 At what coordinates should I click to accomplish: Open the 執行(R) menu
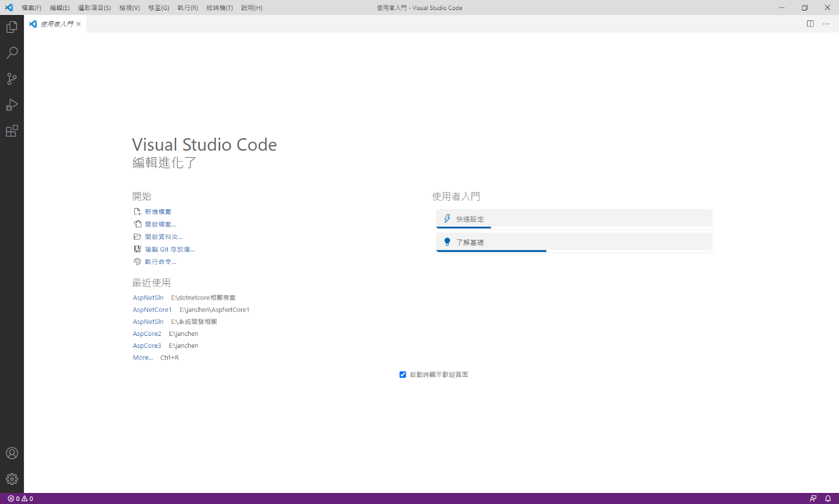[188, 8]
